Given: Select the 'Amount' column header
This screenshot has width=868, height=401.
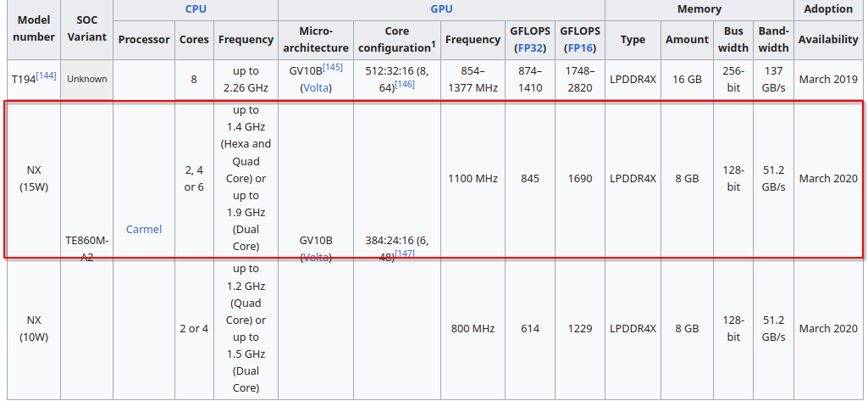Looking at the screenshot, I should 687,39.
